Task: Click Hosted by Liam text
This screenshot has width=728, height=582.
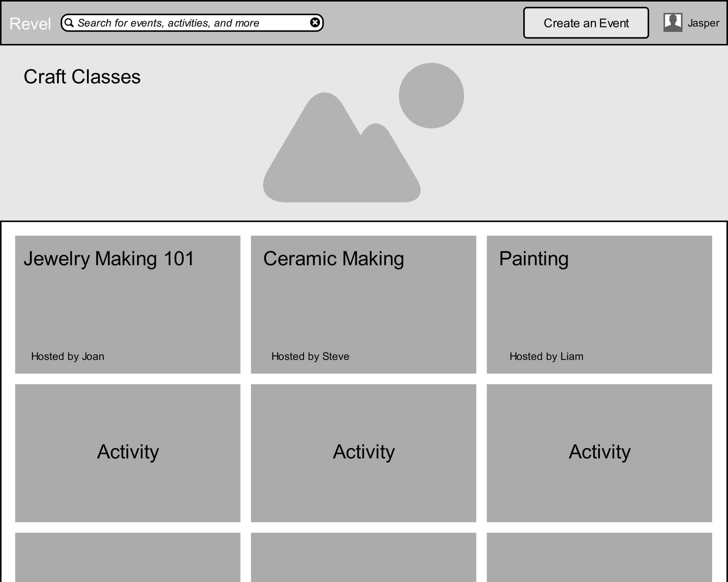Action: [546, 356]
